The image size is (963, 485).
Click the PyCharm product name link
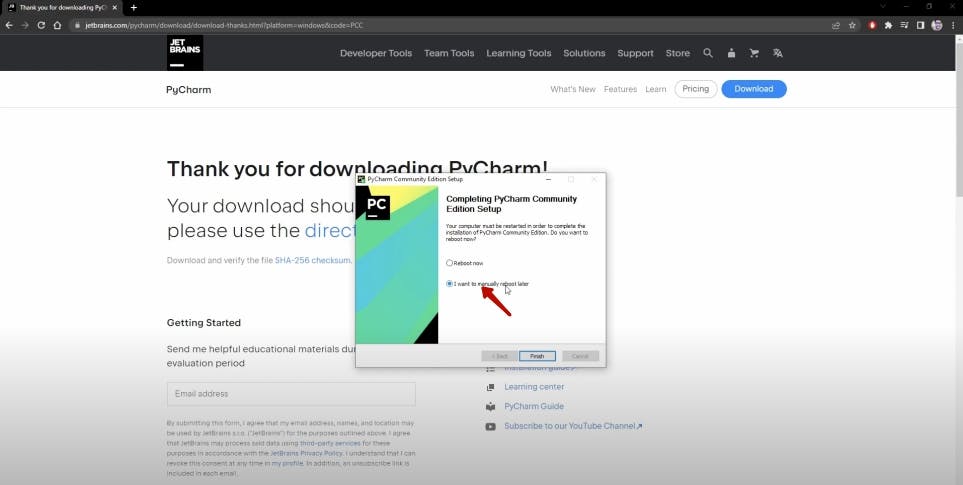tap(189, 90)
